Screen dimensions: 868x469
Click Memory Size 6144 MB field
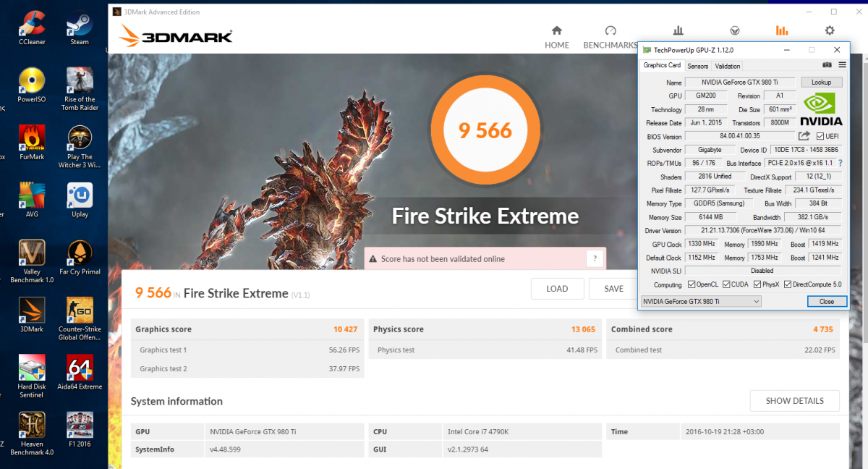pyautogui.click(x=712, y=217)
